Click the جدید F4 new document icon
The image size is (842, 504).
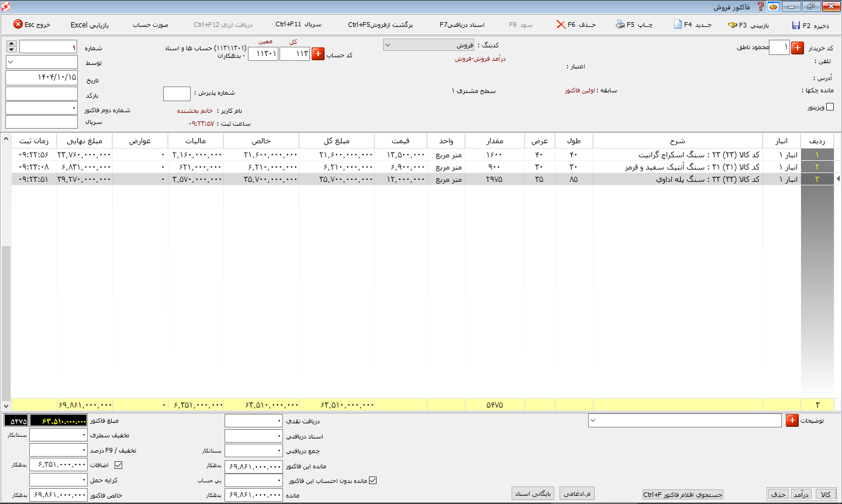pos(678,25)
